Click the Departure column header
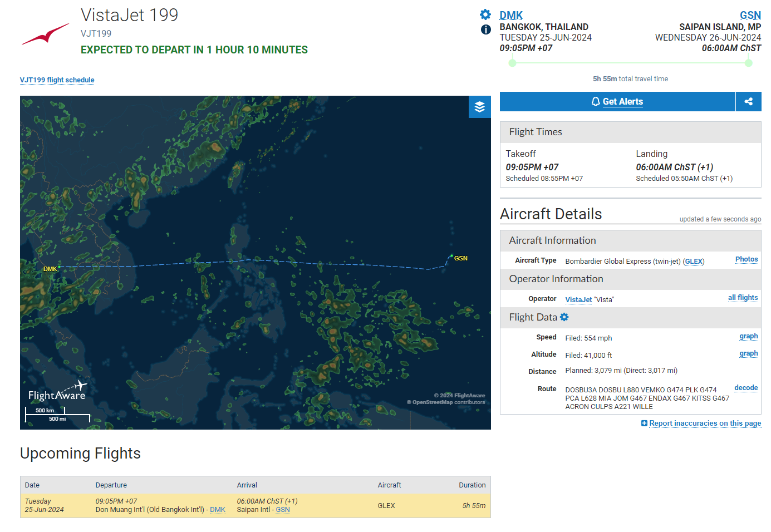The image size is (771, 532). point(111,485)
